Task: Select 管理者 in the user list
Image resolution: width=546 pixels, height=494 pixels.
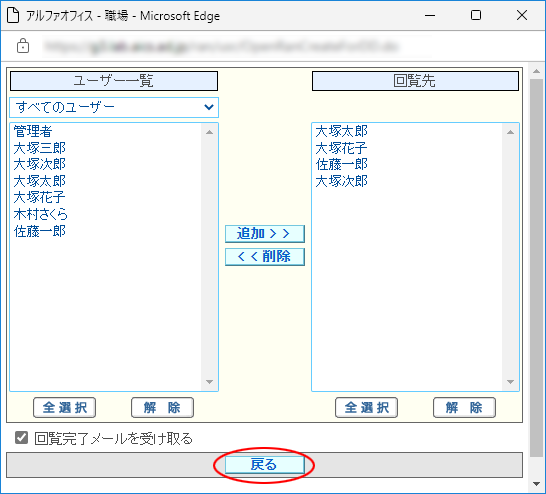Action: click(x=33, y=131)
